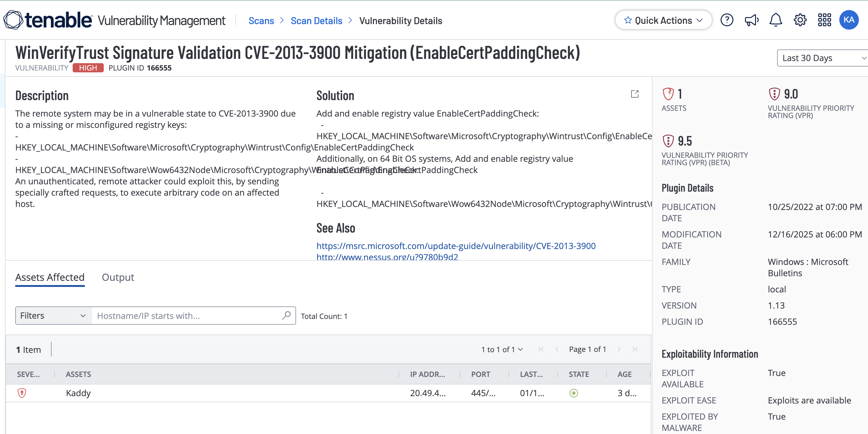Click the Total Count: 1 label
This screenshot has width=868, height=434.
324,316
